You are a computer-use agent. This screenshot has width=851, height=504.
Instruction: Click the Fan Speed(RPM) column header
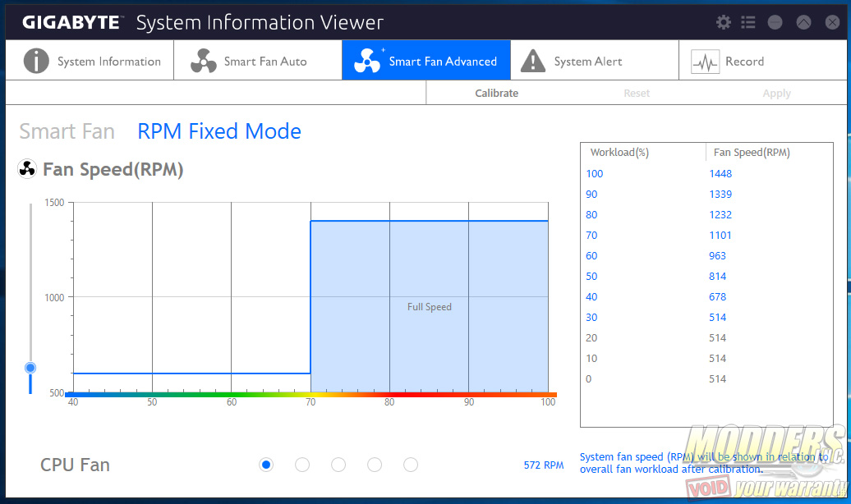point(752,153)
